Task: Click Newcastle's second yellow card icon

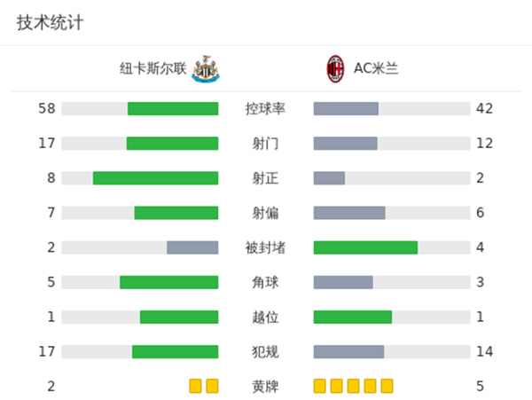Action: [x=212, y=386]
